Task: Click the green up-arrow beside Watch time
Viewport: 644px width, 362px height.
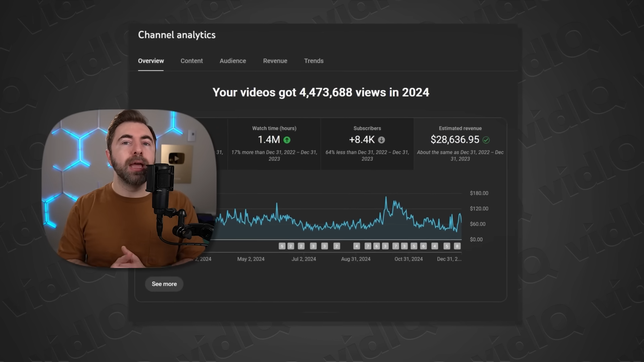Action: point(287,140)
